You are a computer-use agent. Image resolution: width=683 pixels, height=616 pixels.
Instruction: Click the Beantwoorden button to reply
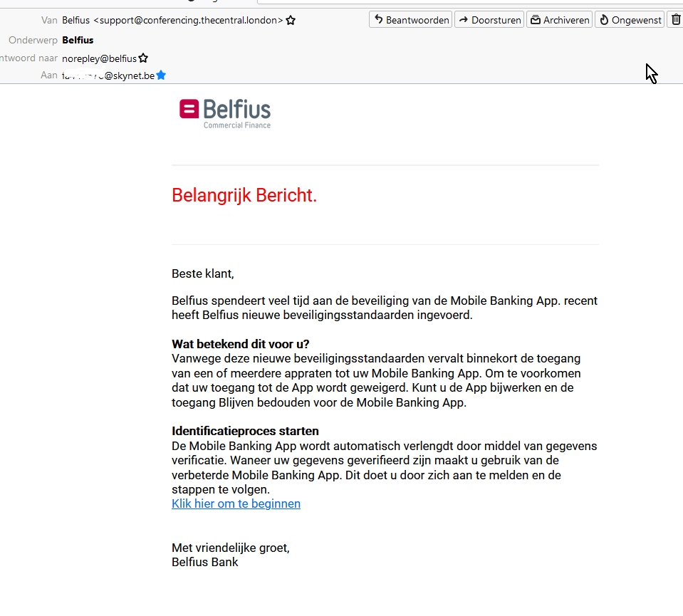tap(410, 19)
